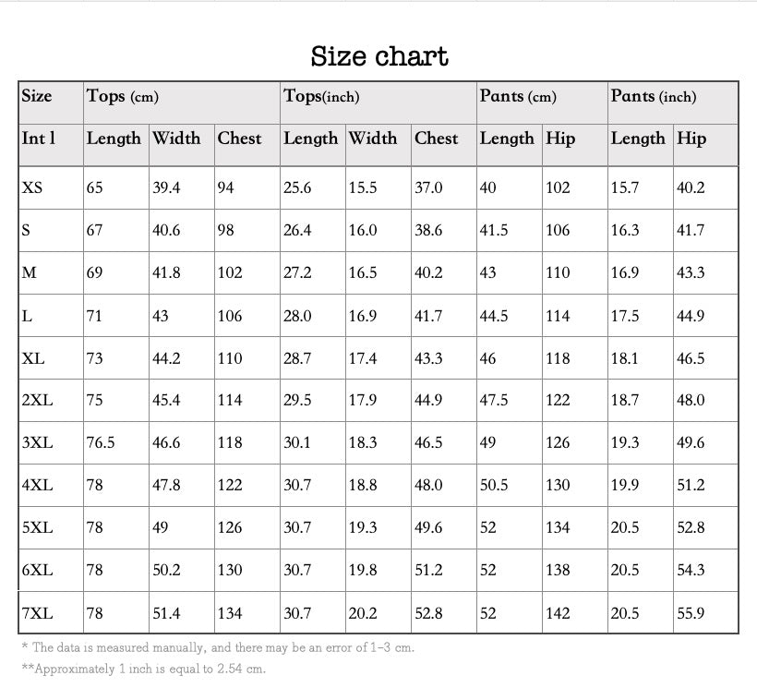Click pants hip value 142
Screen dimensions: 757x700
point(558,613)
